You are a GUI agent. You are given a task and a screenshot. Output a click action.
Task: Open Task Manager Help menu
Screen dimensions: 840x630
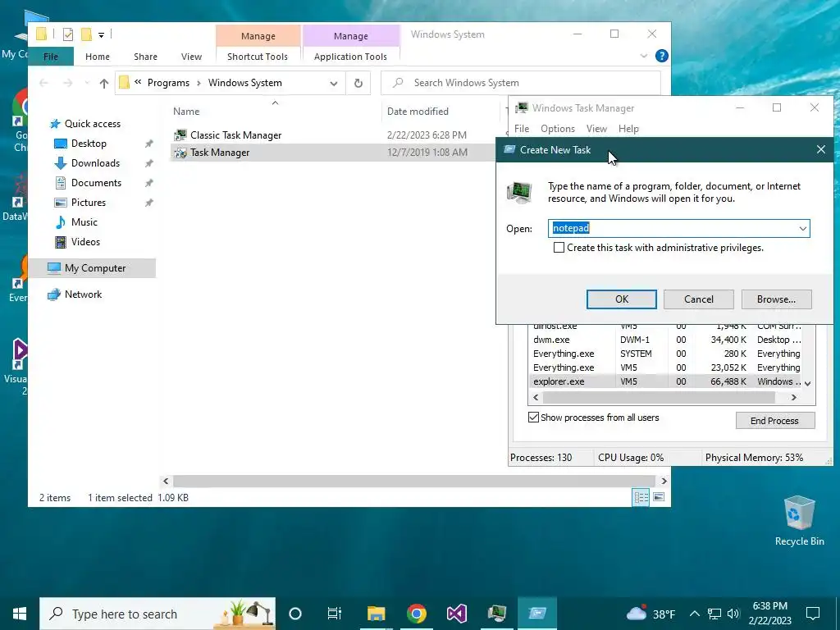coord(628,129)
